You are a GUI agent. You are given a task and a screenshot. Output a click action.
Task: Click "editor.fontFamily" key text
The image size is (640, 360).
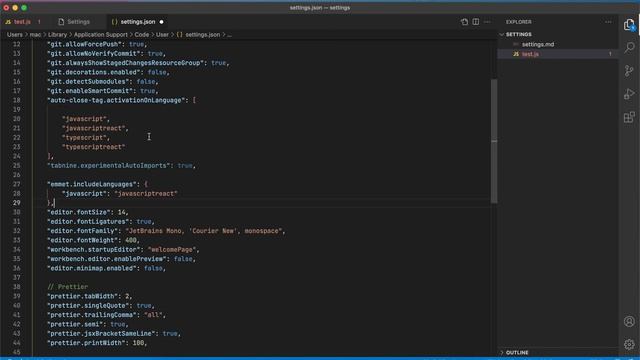83,231
